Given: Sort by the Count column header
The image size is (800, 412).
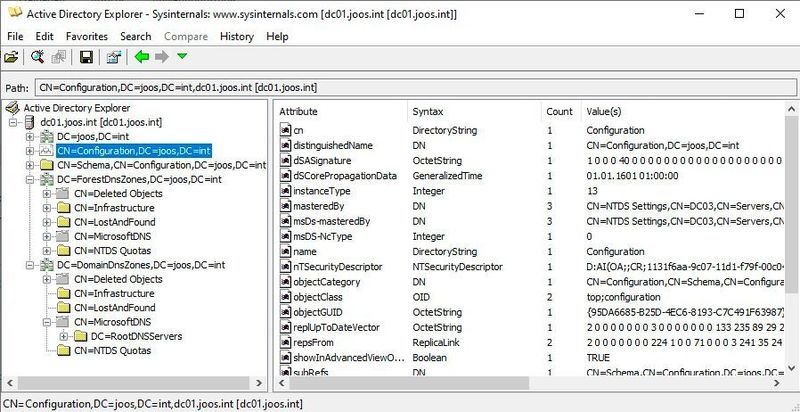Looking at the screenshot, I should point(561,112).
